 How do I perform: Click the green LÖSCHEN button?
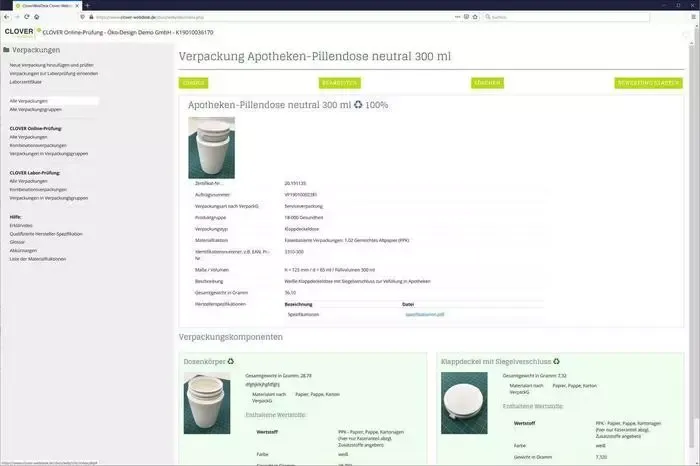point(487,83)
